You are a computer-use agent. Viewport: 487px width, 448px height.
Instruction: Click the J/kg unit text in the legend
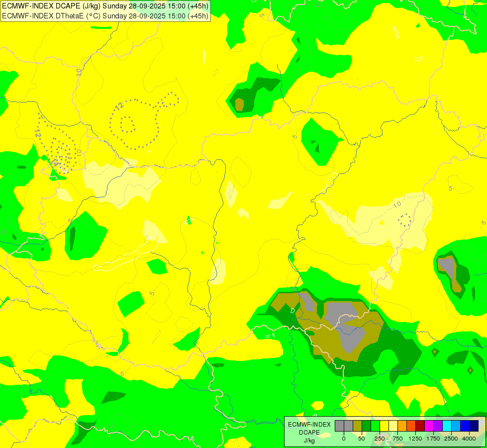click(309, 441)
